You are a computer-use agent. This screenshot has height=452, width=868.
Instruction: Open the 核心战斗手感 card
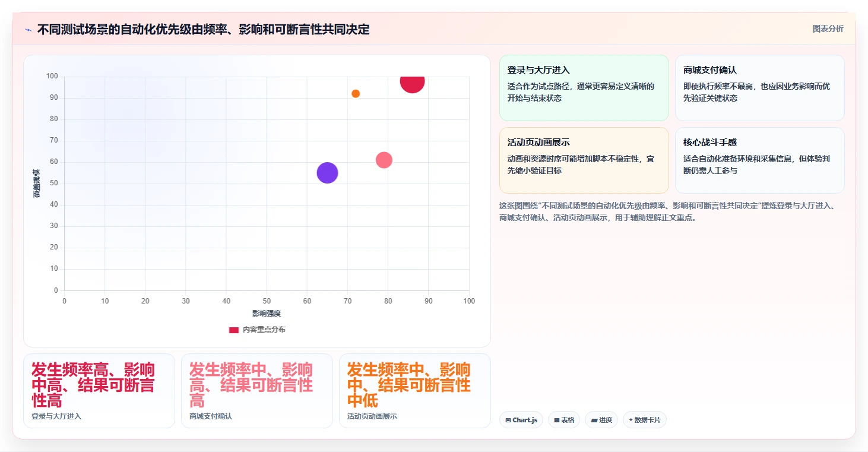click(x=760, y=160)
